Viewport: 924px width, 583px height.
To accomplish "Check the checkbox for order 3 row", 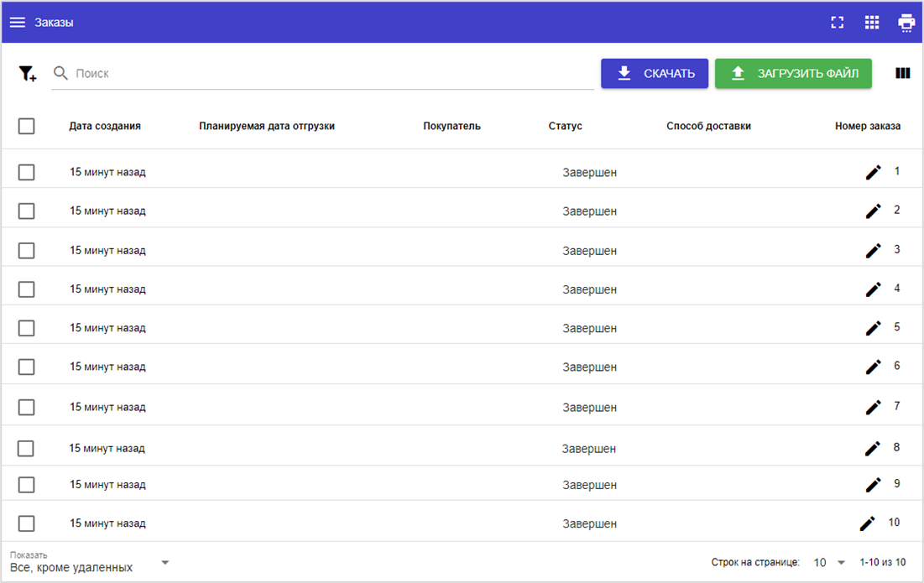I will 27,250.
